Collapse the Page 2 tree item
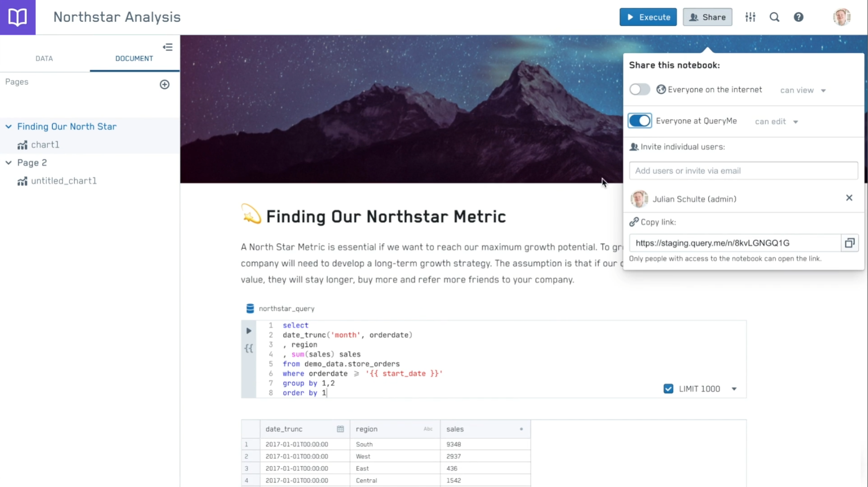 point(9,163)
